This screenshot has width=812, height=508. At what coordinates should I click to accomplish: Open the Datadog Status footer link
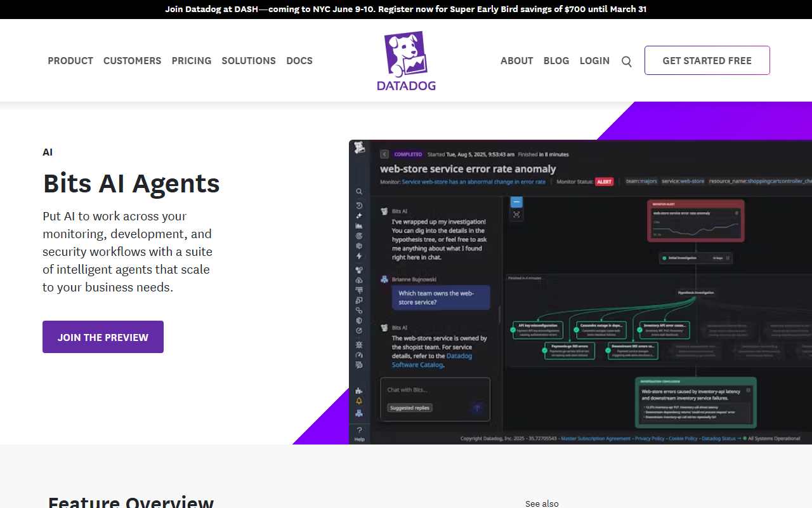pos(719,439)
